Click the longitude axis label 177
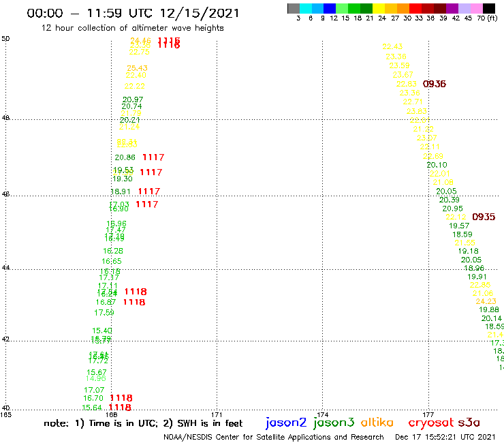This screenshot has height=443, width=504. [428, 414]
